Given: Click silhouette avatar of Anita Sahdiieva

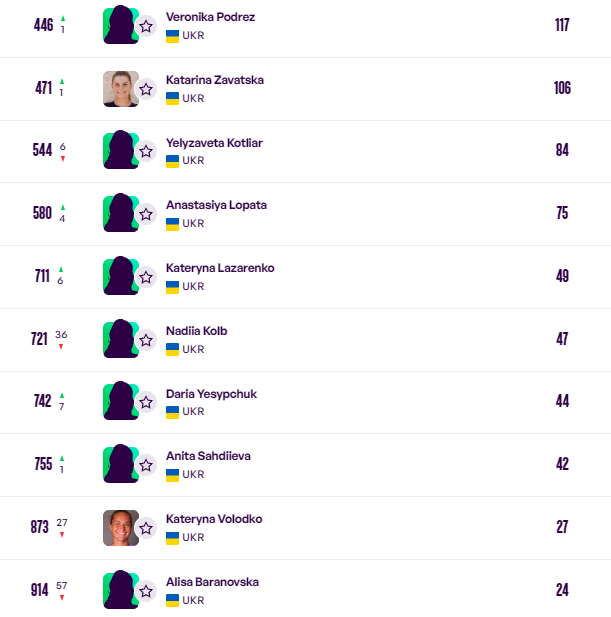Looking at the screenshot, I should 120,465.
